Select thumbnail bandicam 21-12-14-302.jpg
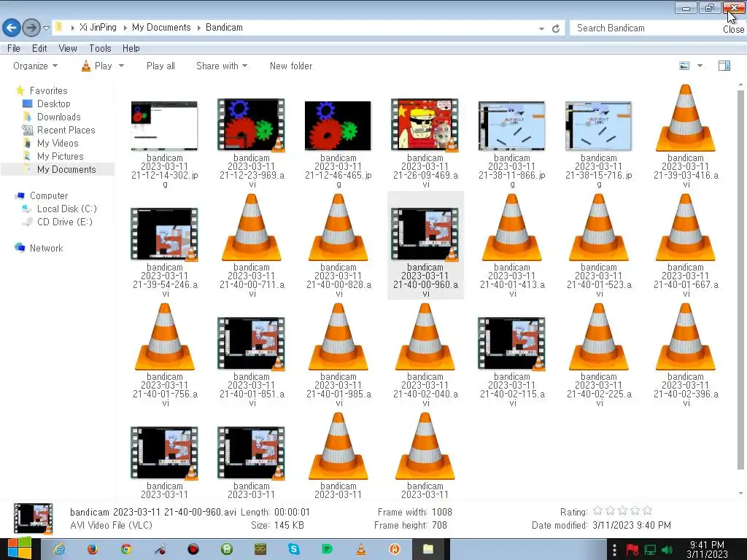Screen dimensions: 747x560 coord(164,125)
